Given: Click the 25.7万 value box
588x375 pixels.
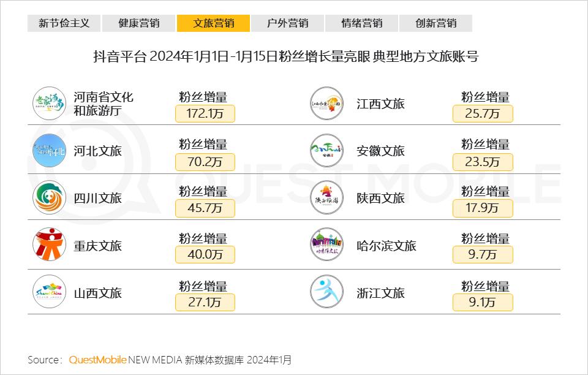Looking at the screenshot, I should point(483,113).
